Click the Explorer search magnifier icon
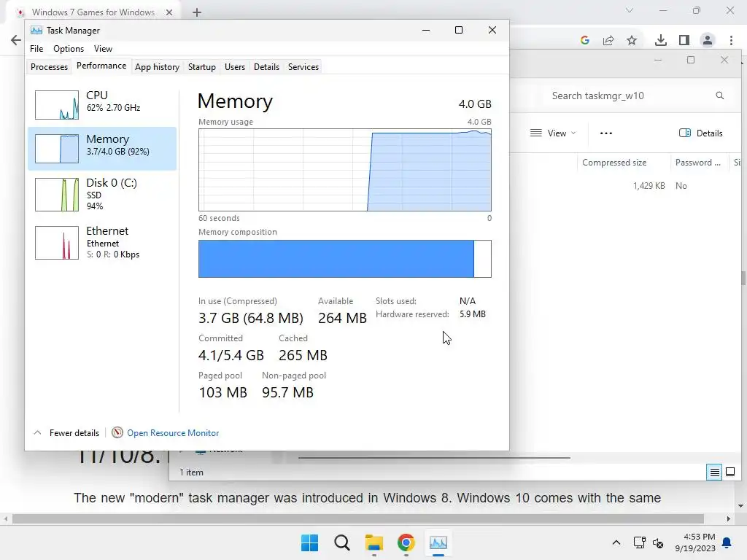This screenshot has width=747, height=560. (720, 96)
